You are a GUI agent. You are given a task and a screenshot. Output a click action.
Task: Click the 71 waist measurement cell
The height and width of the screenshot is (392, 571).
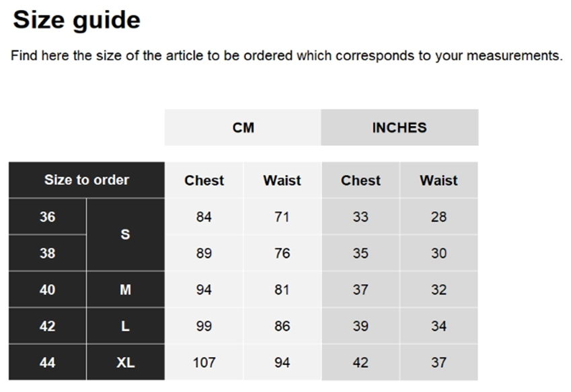[282, 217]
